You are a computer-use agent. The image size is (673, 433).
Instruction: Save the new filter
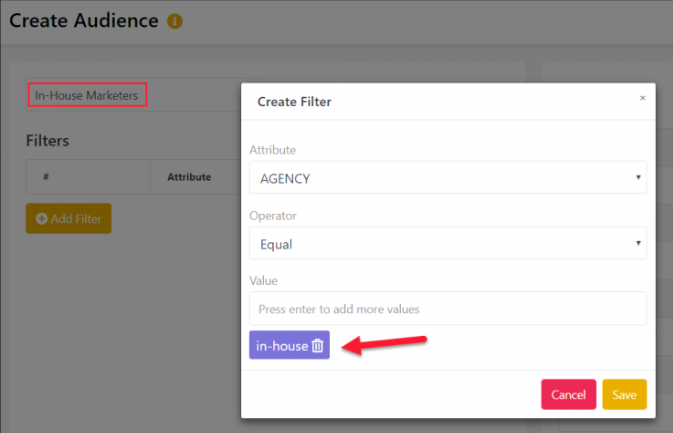pos(624,394)
